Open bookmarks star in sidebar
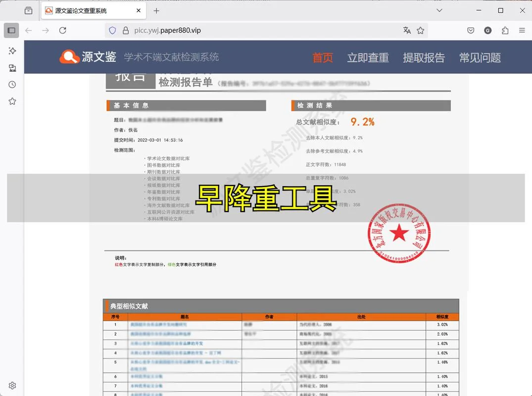Viewport: 532px width, 396px height. coord(12,101)
